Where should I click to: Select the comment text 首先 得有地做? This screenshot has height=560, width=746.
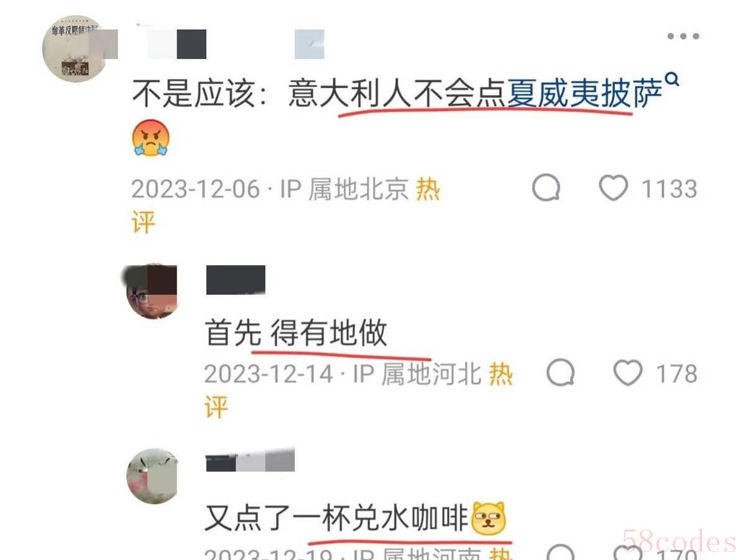pos(297,333)
